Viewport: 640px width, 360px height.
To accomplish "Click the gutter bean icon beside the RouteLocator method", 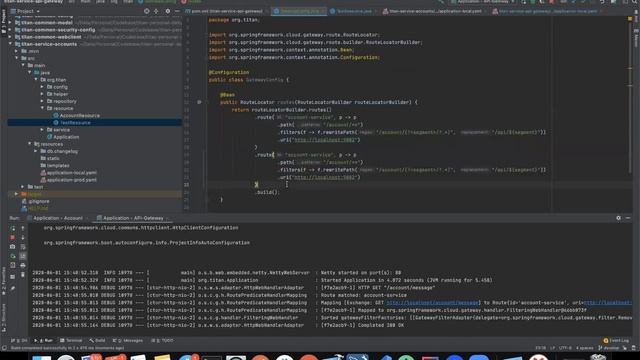I will click(x=199, y=102).
